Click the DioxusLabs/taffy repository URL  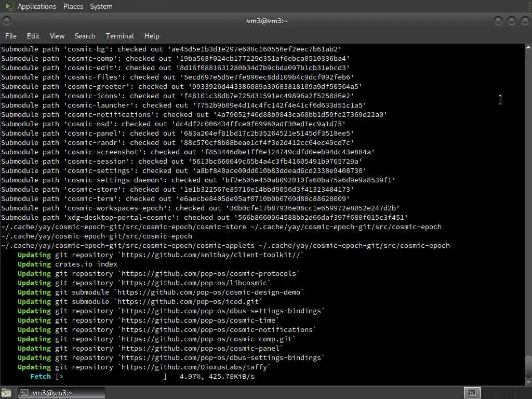(x=194, y=367)
